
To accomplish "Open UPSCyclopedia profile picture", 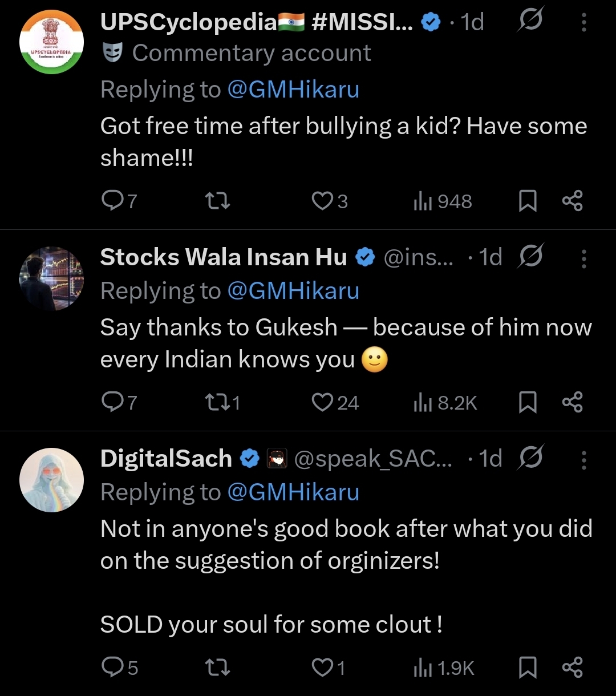I will coord(51,42).
